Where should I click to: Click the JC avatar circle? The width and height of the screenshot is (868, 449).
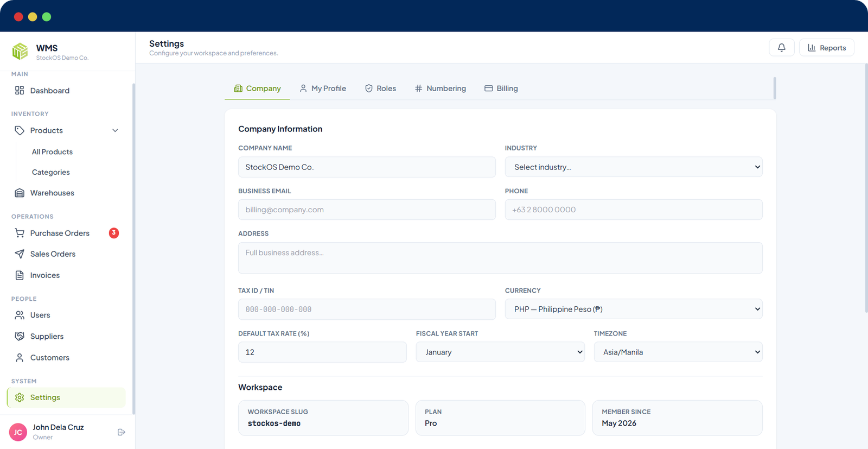(18, 432)
